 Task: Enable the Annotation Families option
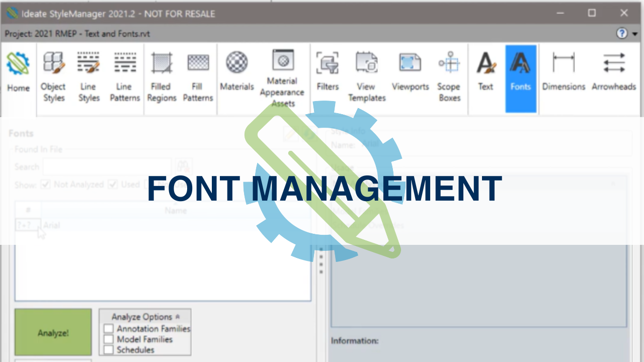(109, 328)
